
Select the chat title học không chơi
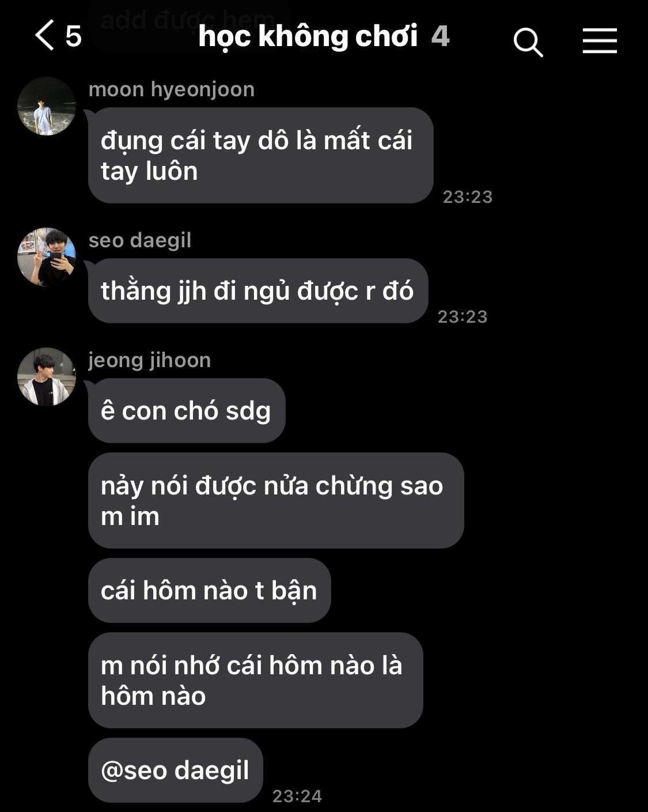[308, 36]
